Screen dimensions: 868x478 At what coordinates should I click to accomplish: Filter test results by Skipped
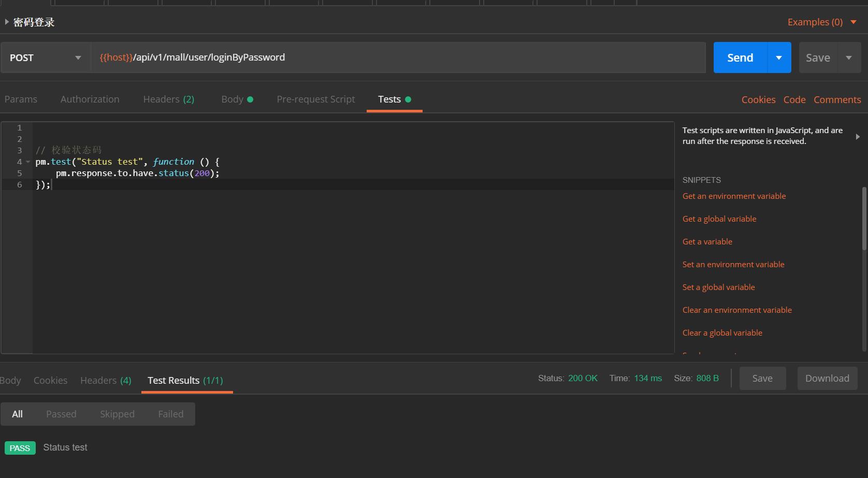tap(117, 414)
